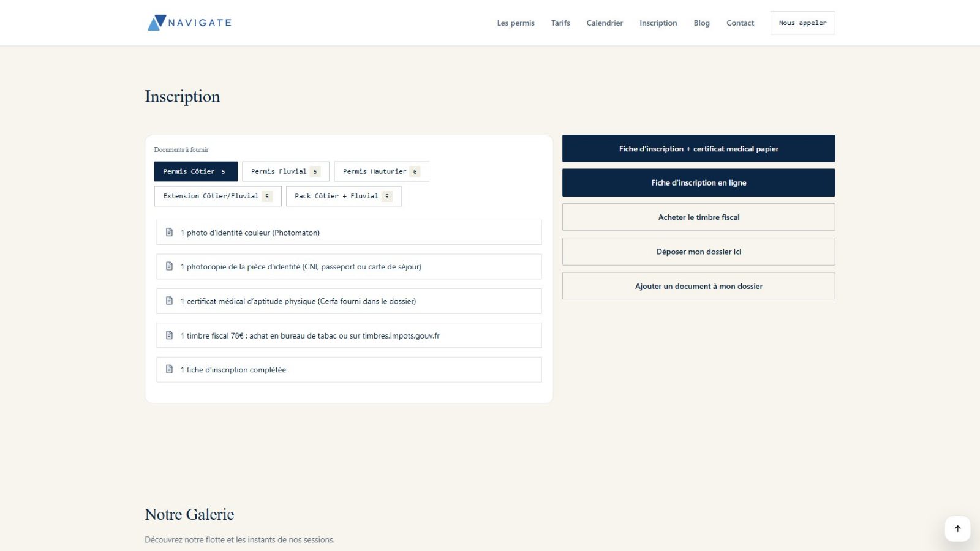
Task: Open the Tarifs page
Action: 560,23
